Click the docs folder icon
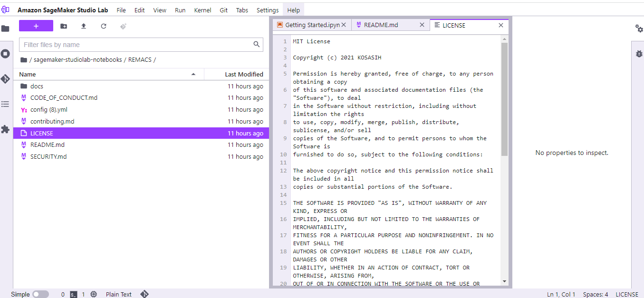 click(x=24, y=86)
